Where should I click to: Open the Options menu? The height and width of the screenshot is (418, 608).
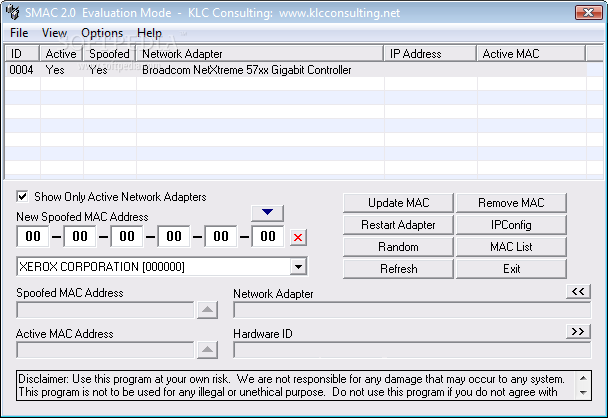pos(102,33)
